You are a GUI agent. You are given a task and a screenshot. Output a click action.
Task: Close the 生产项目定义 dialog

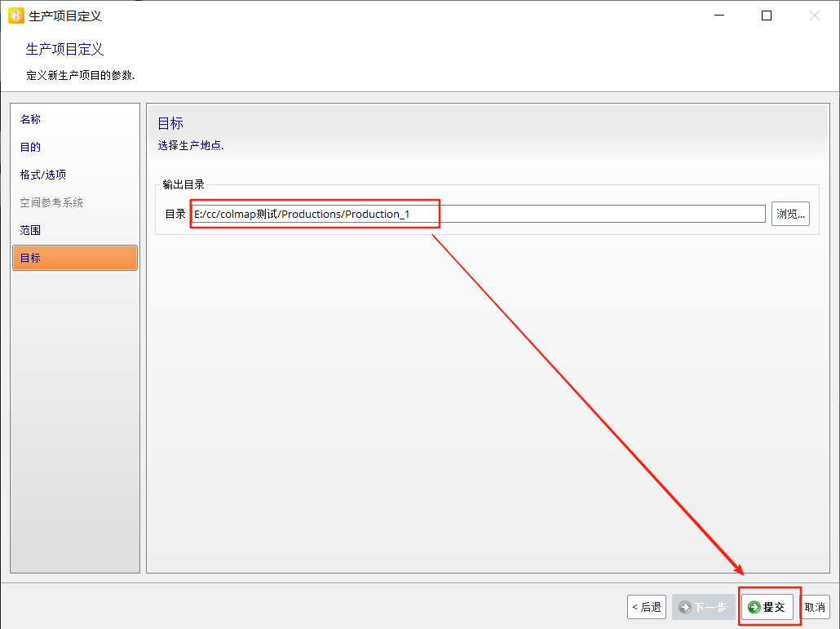pos(815,16)
